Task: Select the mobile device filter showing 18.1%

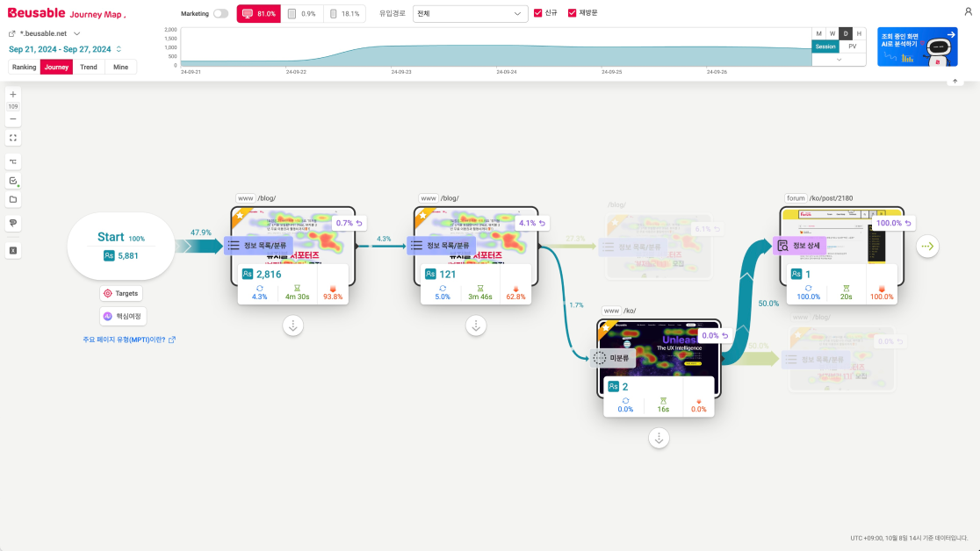Action: [344, 14]
